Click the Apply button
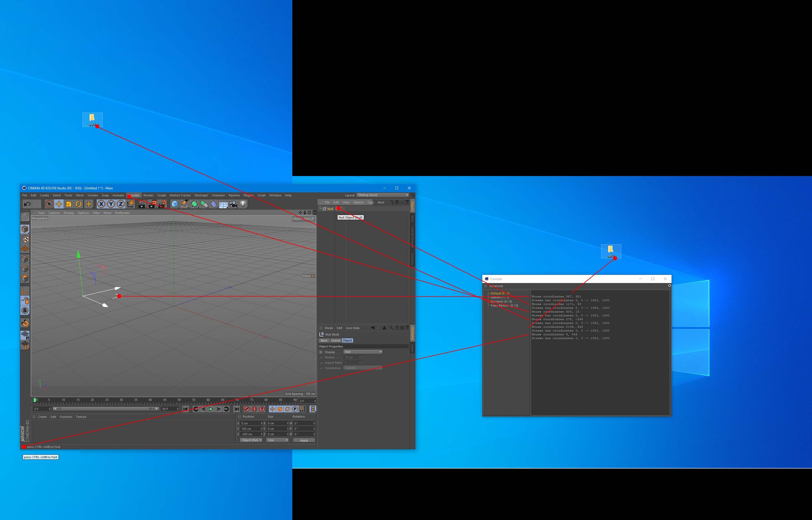 click(304, 440)
